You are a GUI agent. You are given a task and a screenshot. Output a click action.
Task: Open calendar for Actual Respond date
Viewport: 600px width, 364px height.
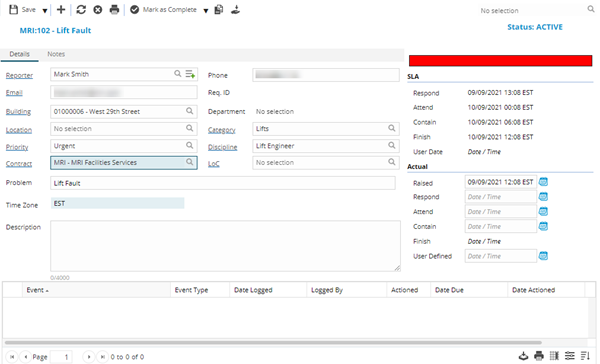[543, 197]
